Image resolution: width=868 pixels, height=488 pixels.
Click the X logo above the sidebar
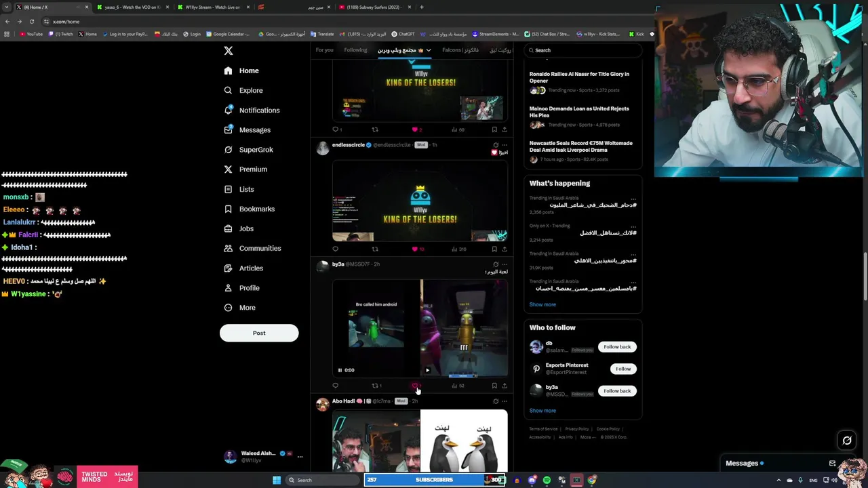[229, 51]
